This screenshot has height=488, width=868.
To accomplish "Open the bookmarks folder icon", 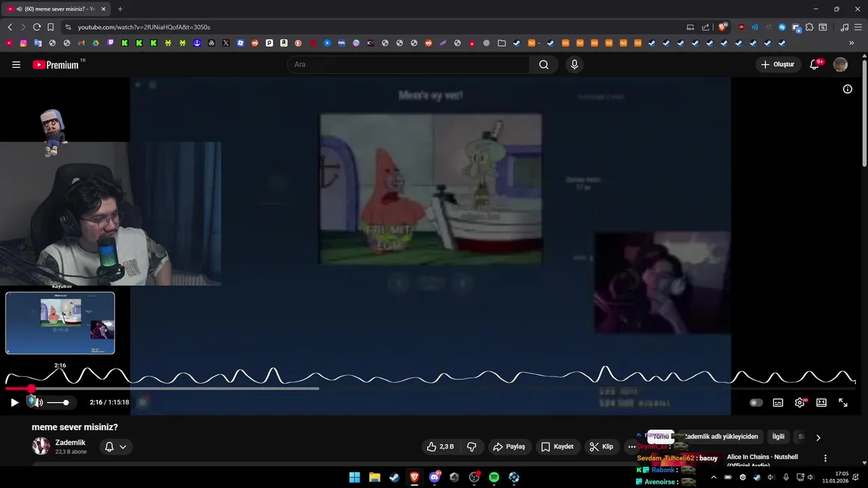I will pos(501,43).
